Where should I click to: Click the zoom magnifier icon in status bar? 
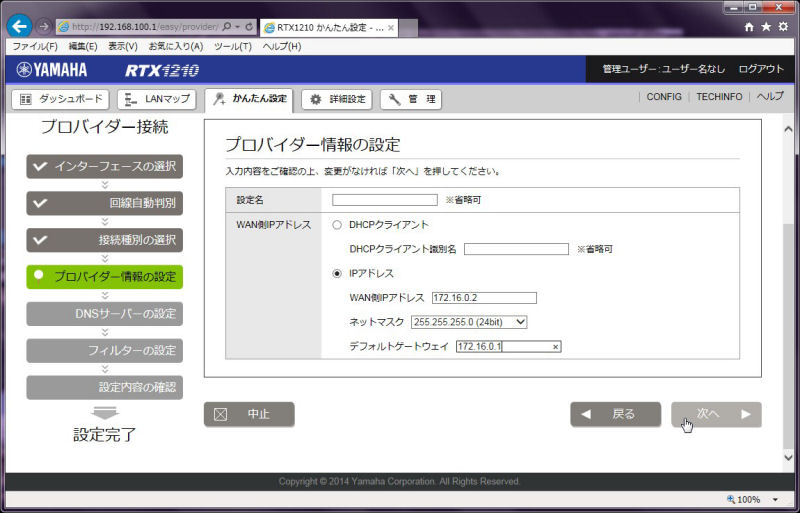731,499
